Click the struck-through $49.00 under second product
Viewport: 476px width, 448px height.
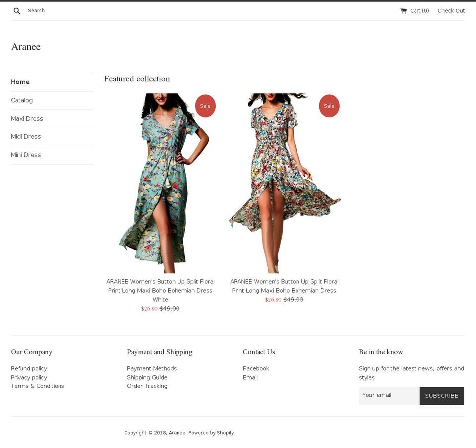(x=293, y=300)
